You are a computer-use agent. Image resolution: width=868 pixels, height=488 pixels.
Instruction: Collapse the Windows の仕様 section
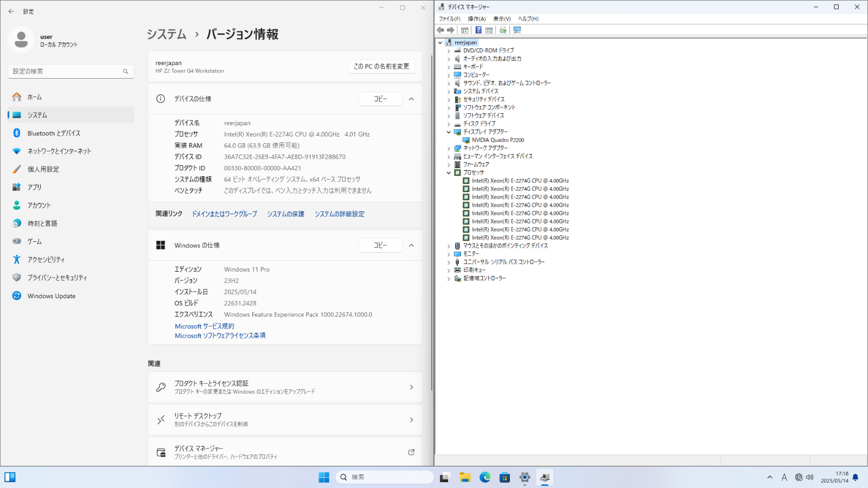(411, 245)
